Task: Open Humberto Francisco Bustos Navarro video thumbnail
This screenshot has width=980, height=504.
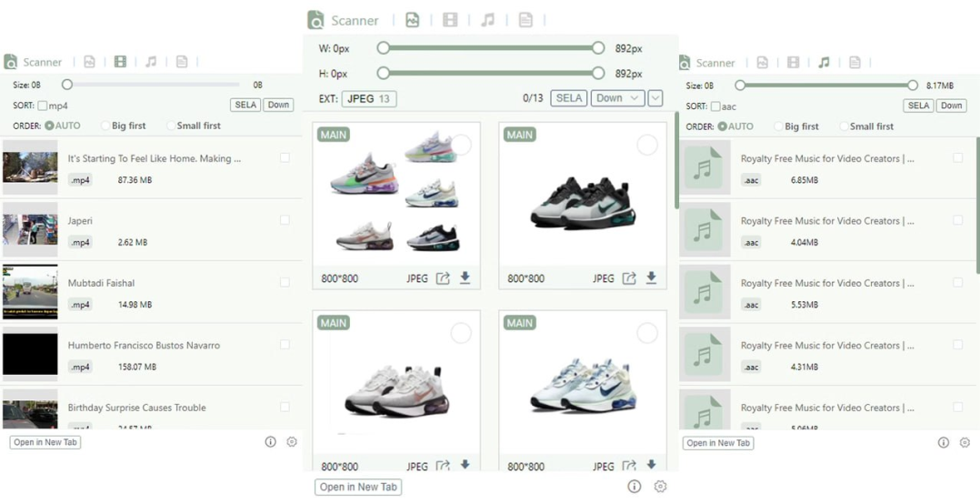Action: point(30,354)
